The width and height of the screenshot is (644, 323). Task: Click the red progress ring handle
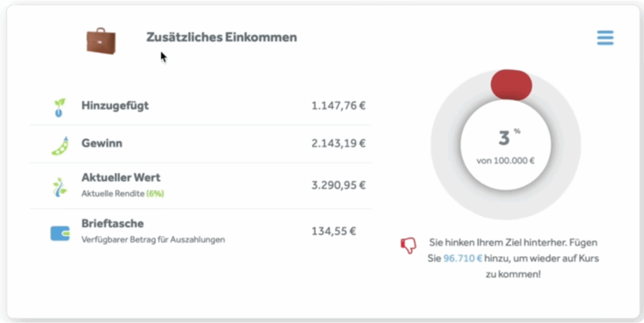(511, 84)
